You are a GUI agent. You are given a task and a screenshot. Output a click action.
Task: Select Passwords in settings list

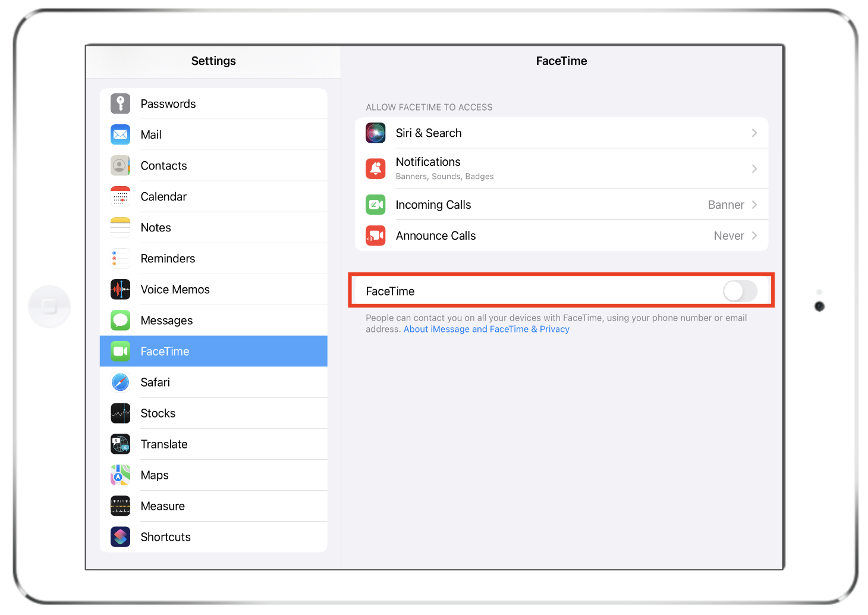point(213,103)
